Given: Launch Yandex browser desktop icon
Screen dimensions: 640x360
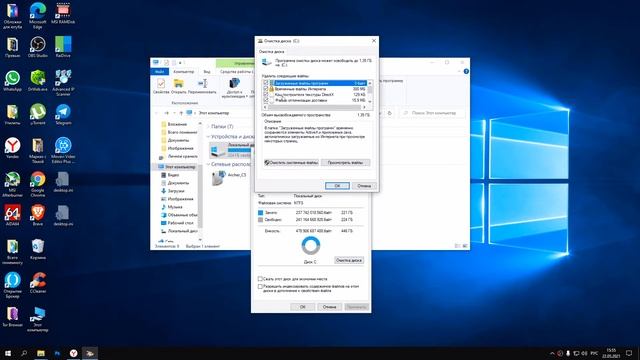Looking at the screenshot, I should [x=12, y=148].
